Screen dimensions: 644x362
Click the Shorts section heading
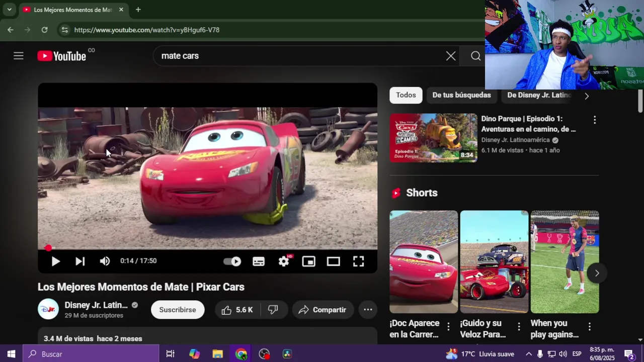click(422, 193)
